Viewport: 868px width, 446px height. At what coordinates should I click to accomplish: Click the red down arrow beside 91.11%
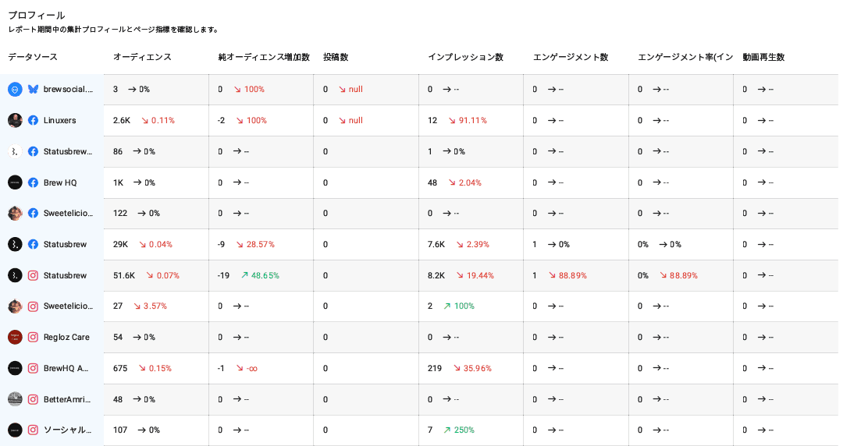click(453, 121)
